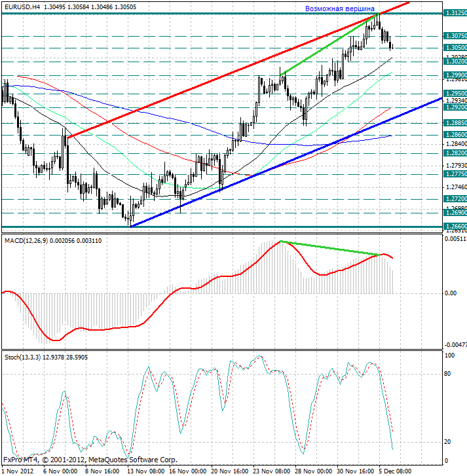Click the 1.2746 price axis value
Screen dimensions: 467x476
tap(457, 187)
